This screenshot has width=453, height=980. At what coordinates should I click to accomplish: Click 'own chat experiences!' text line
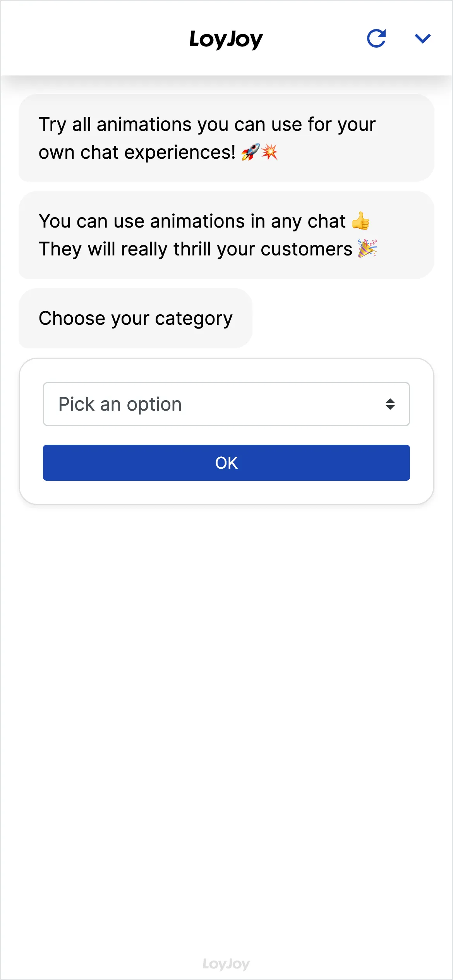[137, 152]
